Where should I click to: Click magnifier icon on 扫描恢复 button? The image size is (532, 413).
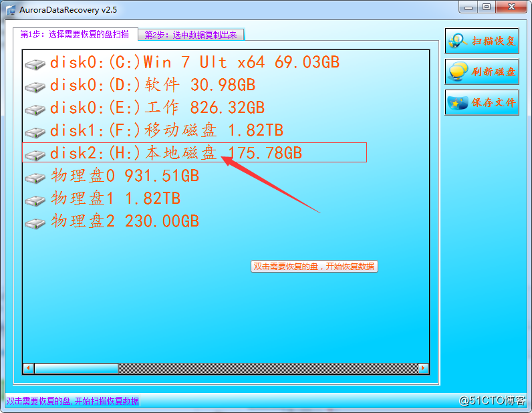[x=457, y=41]
